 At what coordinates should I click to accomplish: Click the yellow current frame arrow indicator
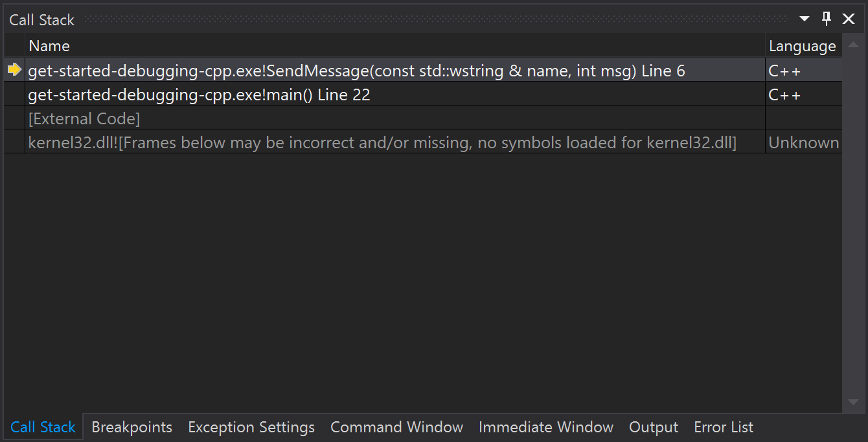coord(14,70)
